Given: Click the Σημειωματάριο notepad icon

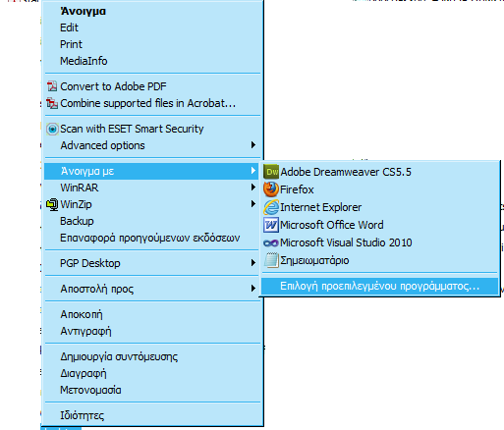Looking at the screenshot, I should [x=271, y=260].
